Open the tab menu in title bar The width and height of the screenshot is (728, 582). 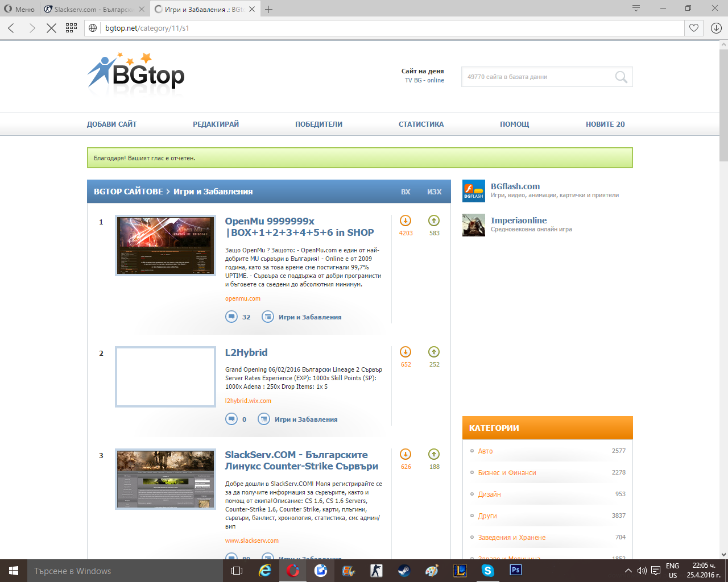(x=636, y=9)
